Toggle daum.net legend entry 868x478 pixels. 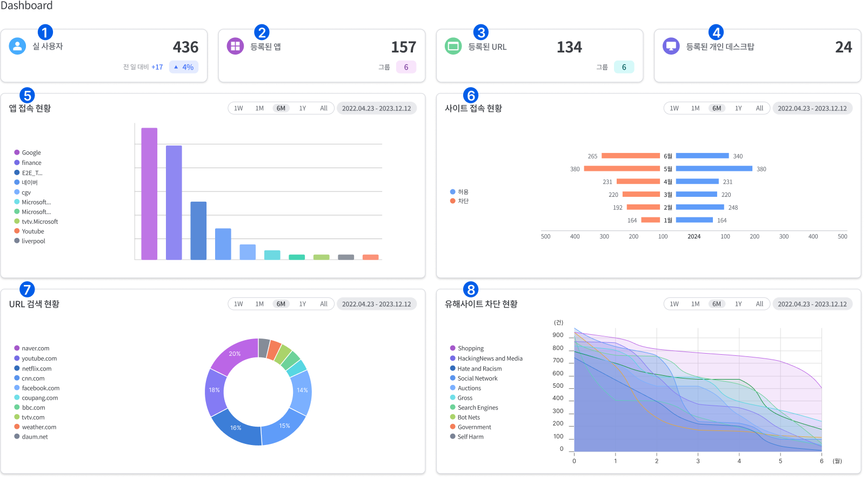(x=31, y=437)
